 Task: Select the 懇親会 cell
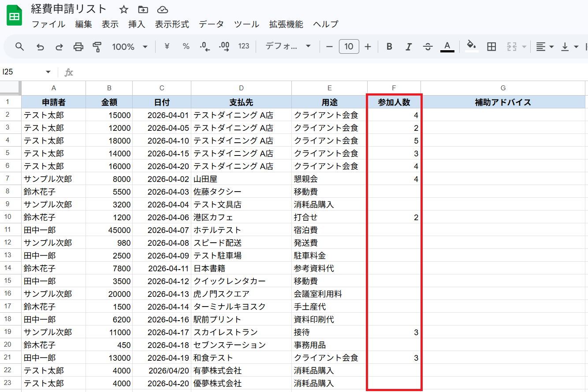pos(329,179)
